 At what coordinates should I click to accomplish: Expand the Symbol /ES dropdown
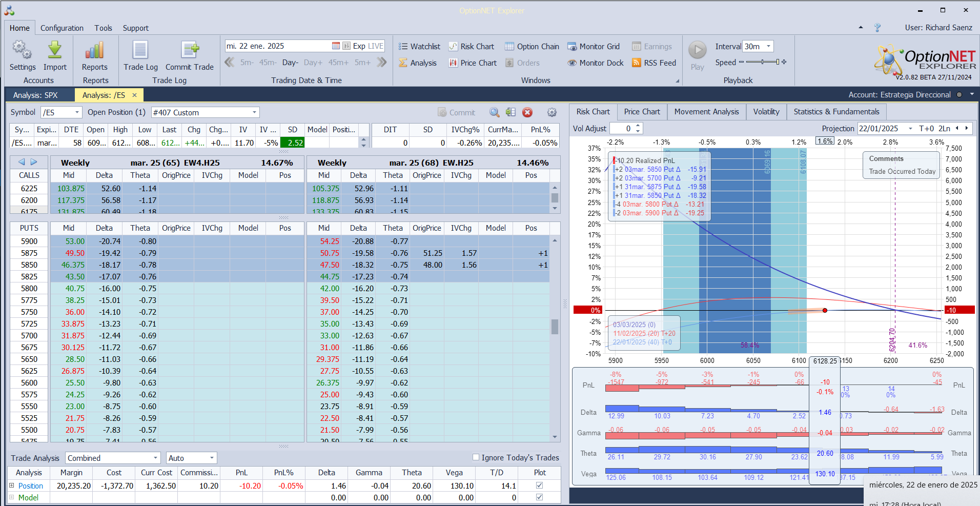[x=77, y=112]
